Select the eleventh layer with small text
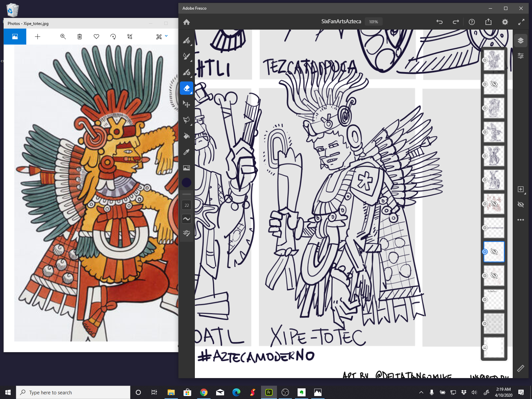 coord(494,300)
